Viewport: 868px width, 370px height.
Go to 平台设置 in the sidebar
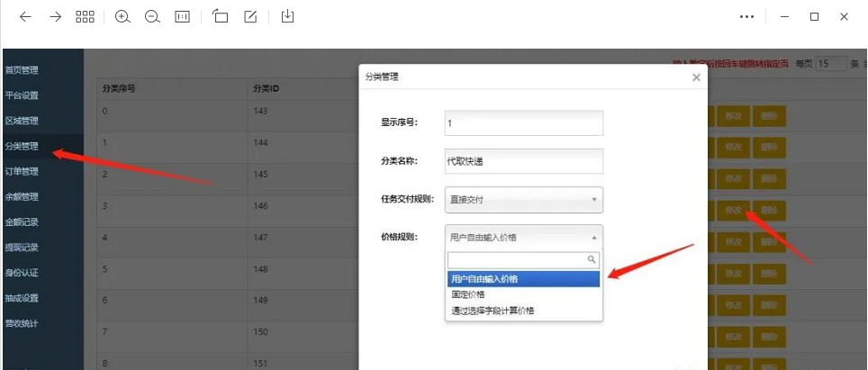tap(23, 95)
